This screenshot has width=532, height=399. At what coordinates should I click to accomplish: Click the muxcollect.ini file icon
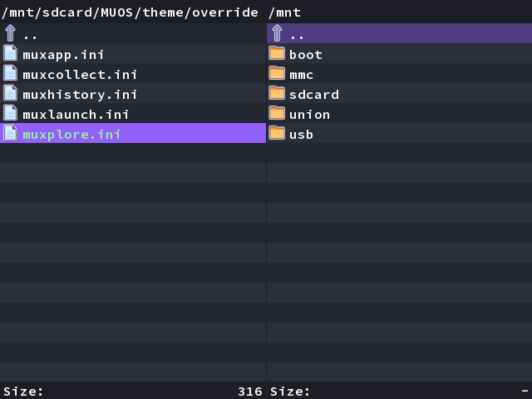10,73
